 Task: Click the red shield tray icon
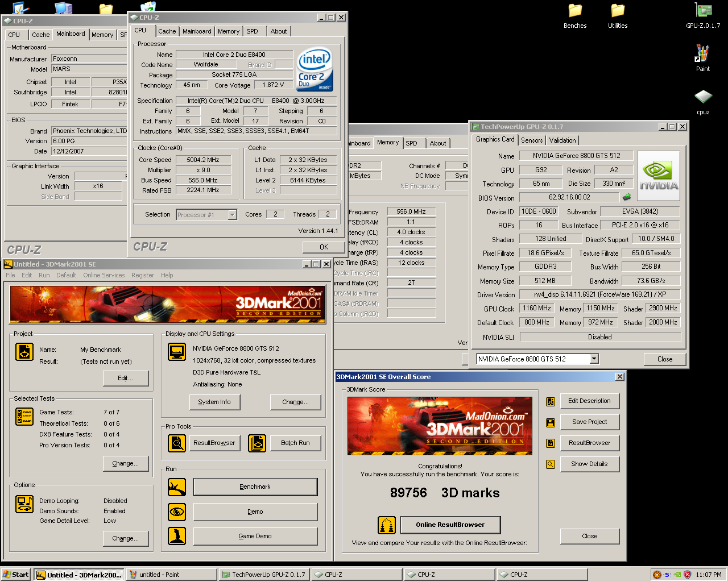687,575
